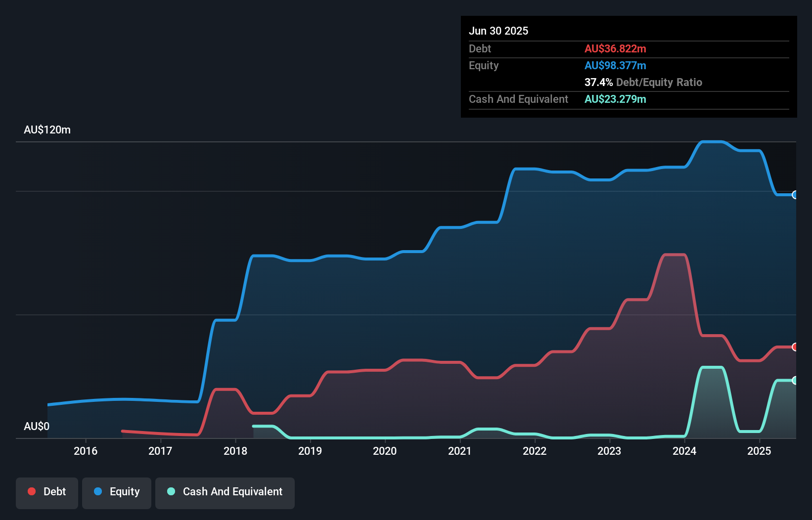812x520 pixels.
Task: Select the 2016 x-axis label
Action: click(86, 451)
